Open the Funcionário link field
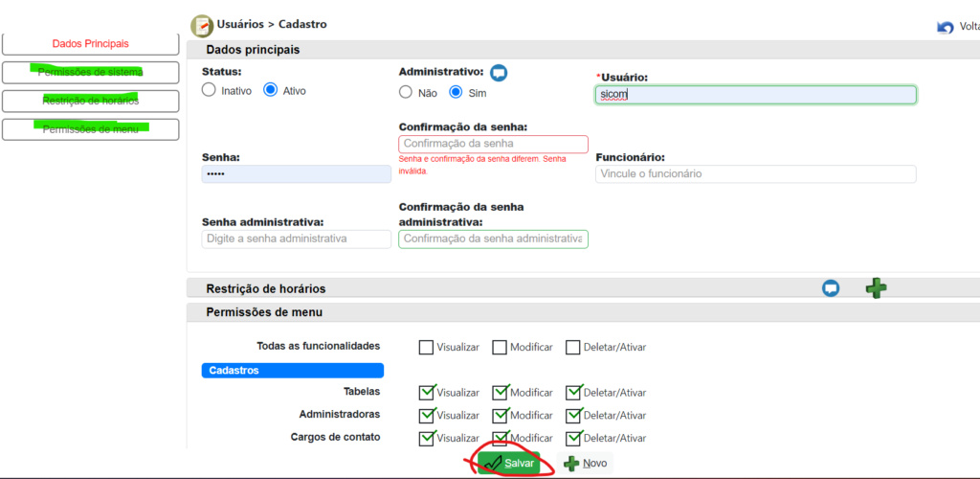This screenshot has width=980, height=479. pyautogui.click(x=755, y=174)
